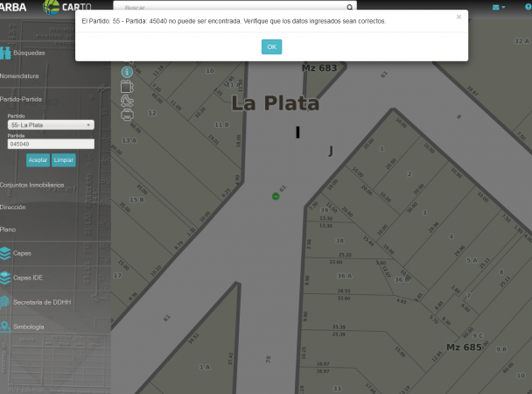Expand the Conjuntos Inmobiliarios section
This screenshot has width=532, height=394.
pos(31,185)
